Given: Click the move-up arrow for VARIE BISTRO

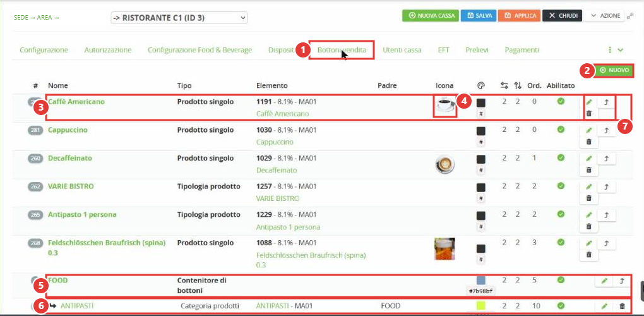Looking at the screenshot, I should coord(606,186).
